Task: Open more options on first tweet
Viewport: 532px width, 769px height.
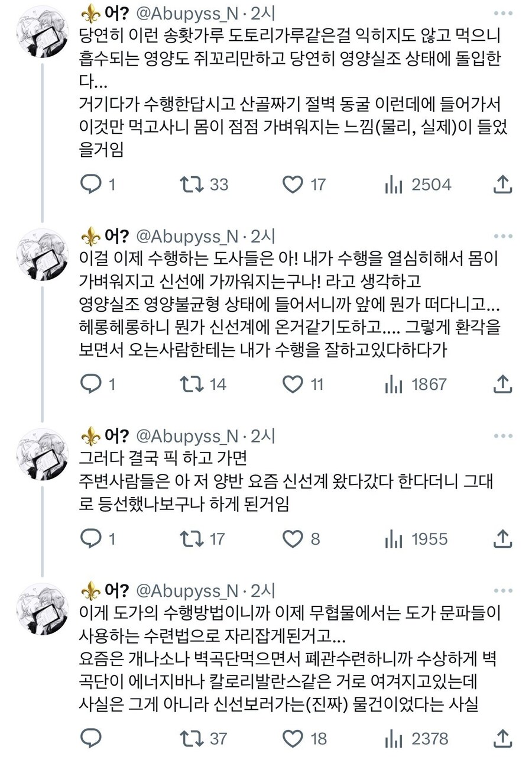Action: click(503, 13)
